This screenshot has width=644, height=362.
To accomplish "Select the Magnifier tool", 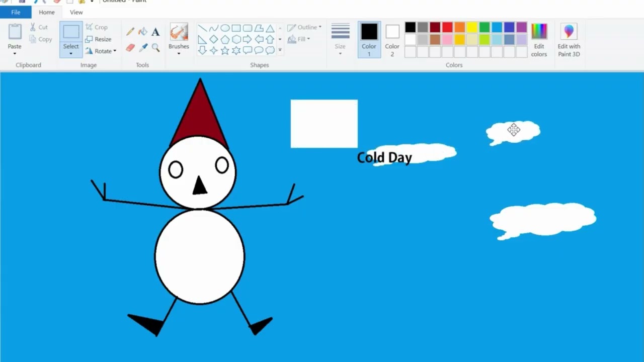I will [155, 47].
